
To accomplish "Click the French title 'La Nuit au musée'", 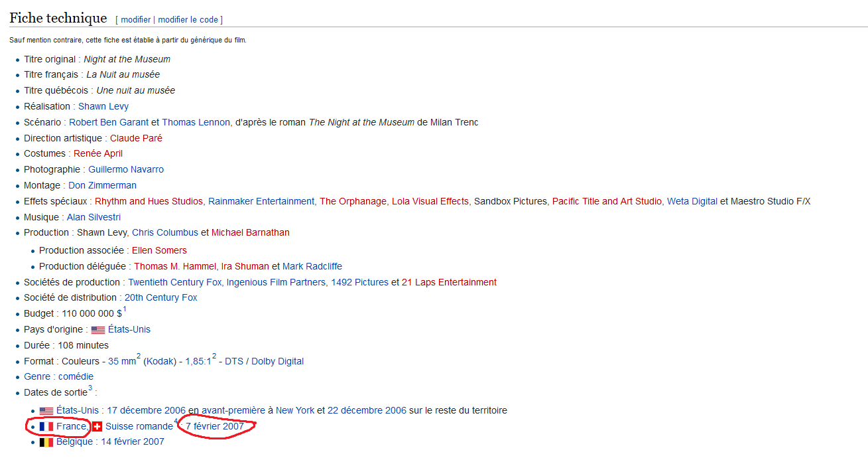I will 123,74.
